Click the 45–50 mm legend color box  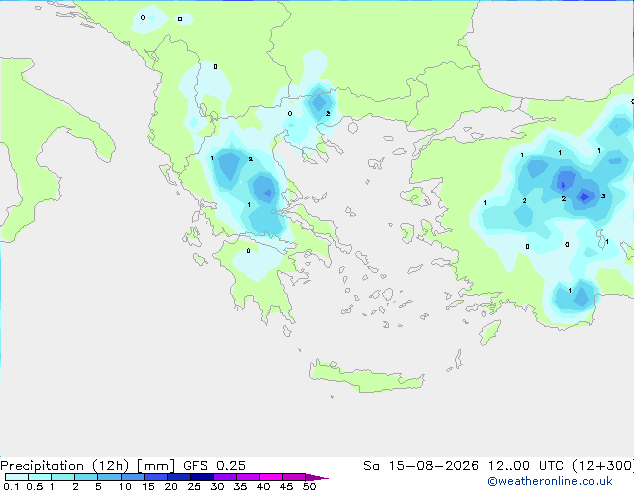pos(294,477)
